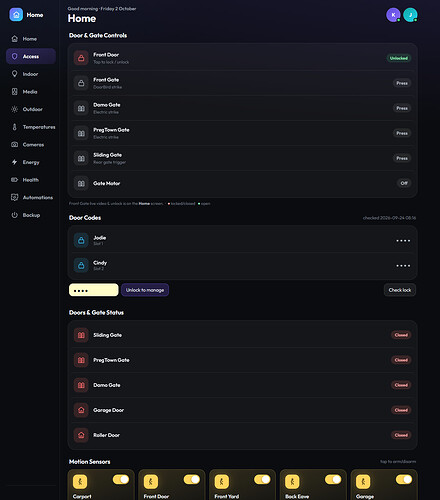
Task: Click the Home app logo icon
Action: [x=16, y=15]
